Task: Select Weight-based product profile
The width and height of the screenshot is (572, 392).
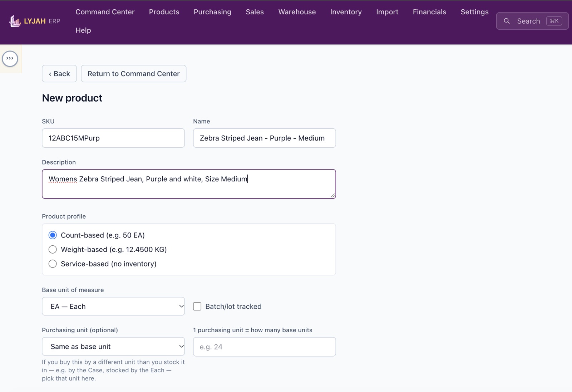Action: pyautogui.click(x=53, y=249)
